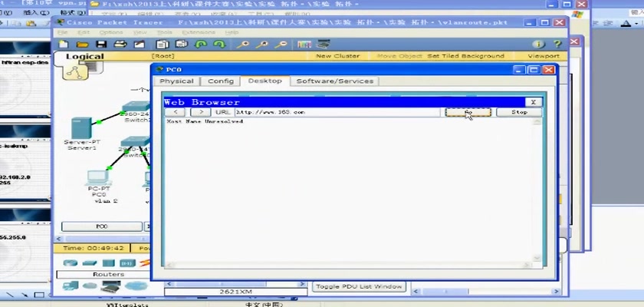This screenshot has width=644, height=307.
Task: Close the Web Browser with the X button
Action: click(534, 102)
